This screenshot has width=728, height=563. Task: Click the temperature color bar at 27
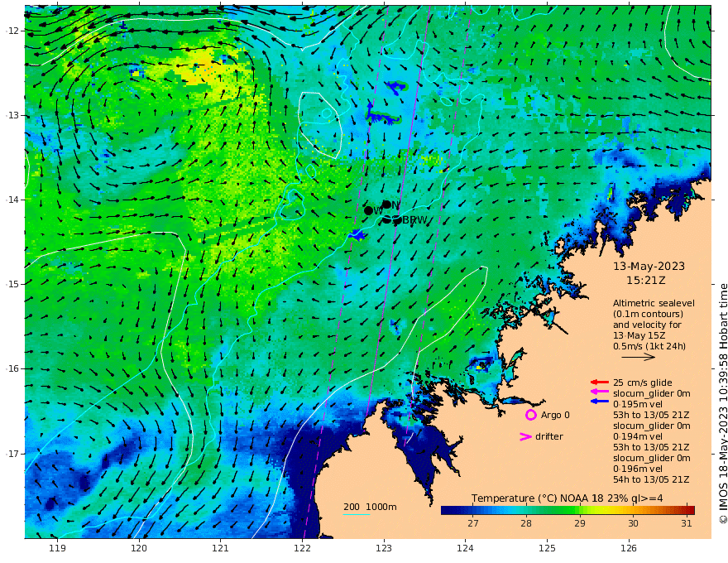tap(473, 510)
